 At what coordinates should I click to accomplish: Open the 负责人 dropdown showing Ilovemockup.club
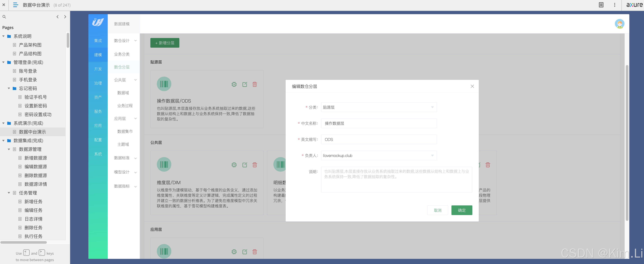click(x=379, y=156)
